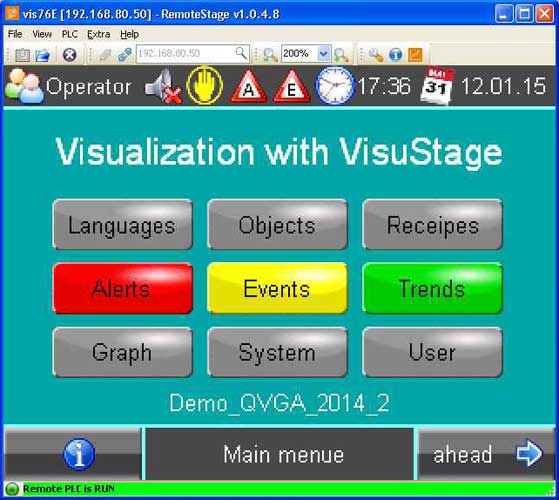Click the orange icon at toolbar end
Image resolution: width=559 pixels, height=500 pixels.
[415, 55]
